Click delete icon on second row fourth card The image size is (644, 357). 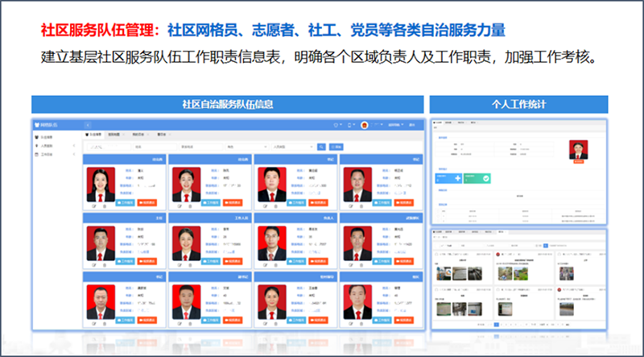pyautogui.click(x=361, y=265)
